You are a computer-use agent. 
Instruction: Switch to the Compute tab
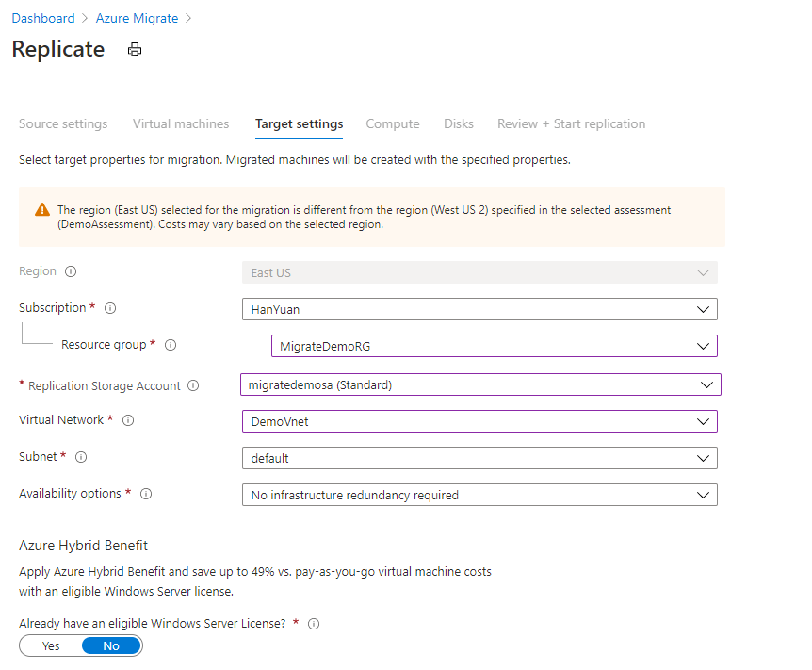coord(393,123)
